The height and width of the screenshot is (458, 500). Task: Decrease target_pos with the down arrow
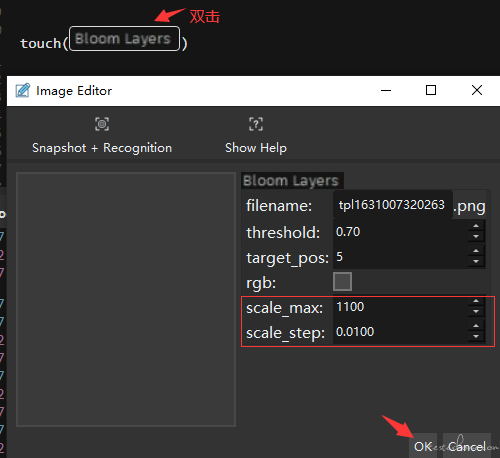[476, 261]
